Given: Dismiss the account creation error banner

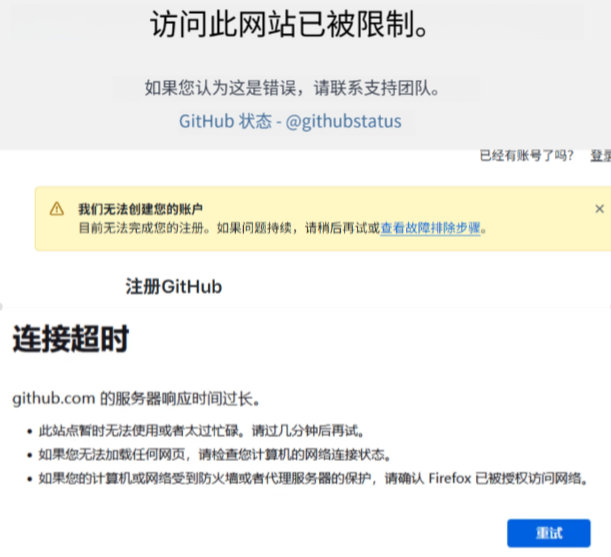Looking at the screenshot, I should (x=599, y=209).
